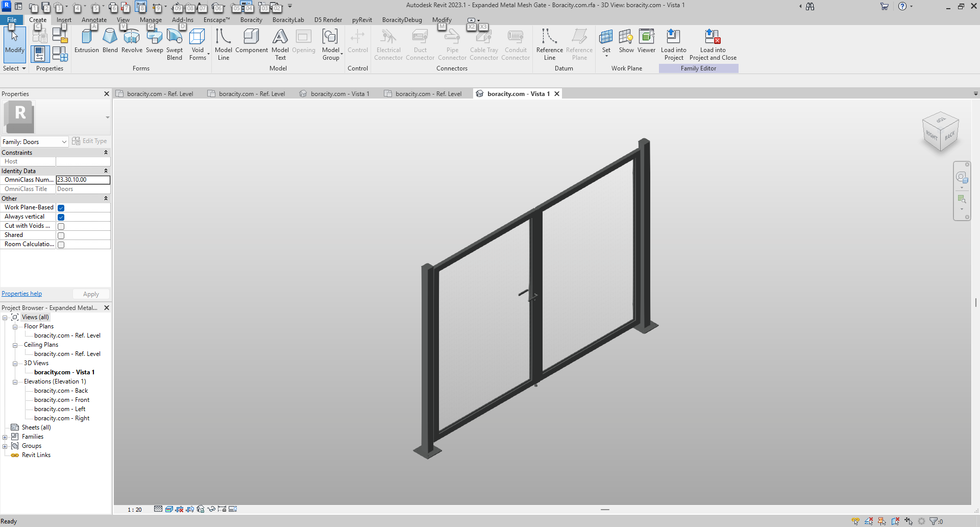
Task: Click the Model Text tool
Action: 280,44
